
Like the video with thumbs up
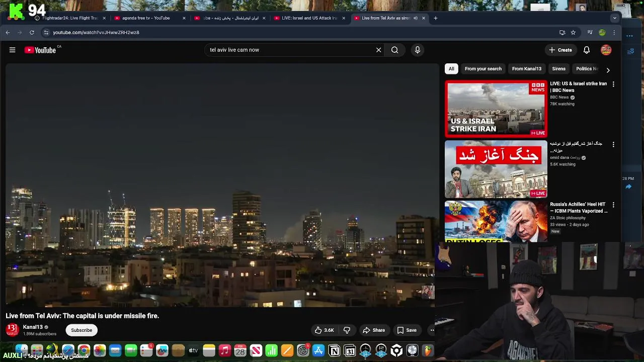pyautogui.click(x=324, y=330)
